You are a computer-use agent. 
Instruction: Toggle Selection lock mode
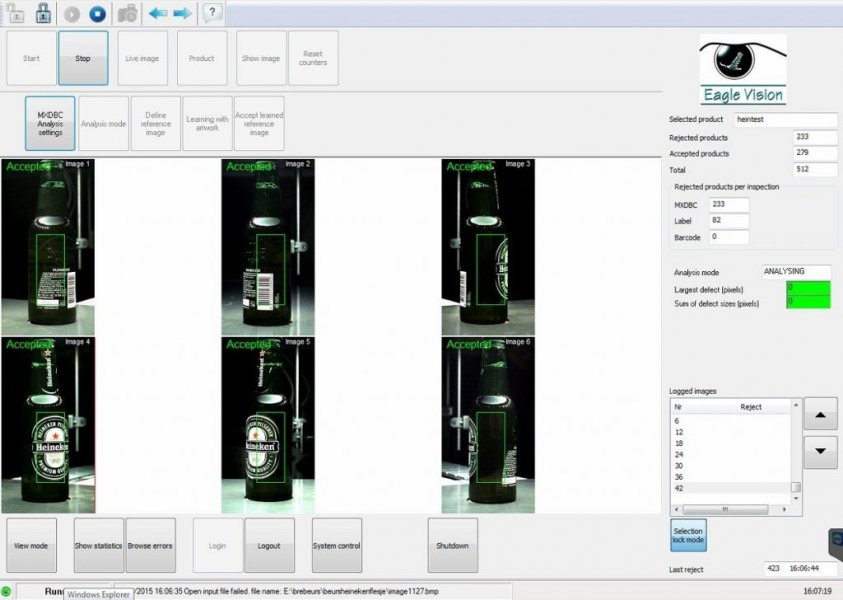(688, 535)
